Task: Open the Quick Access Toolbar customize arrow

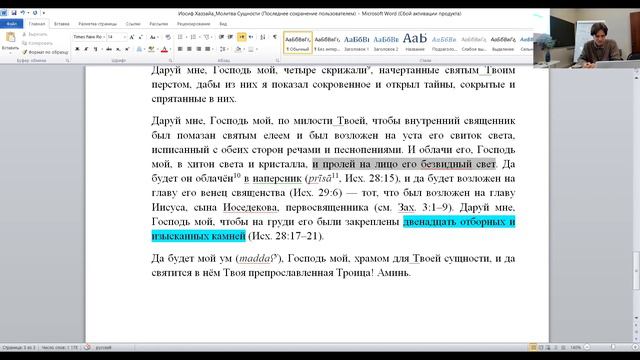Action: click(x=44, y=13)
